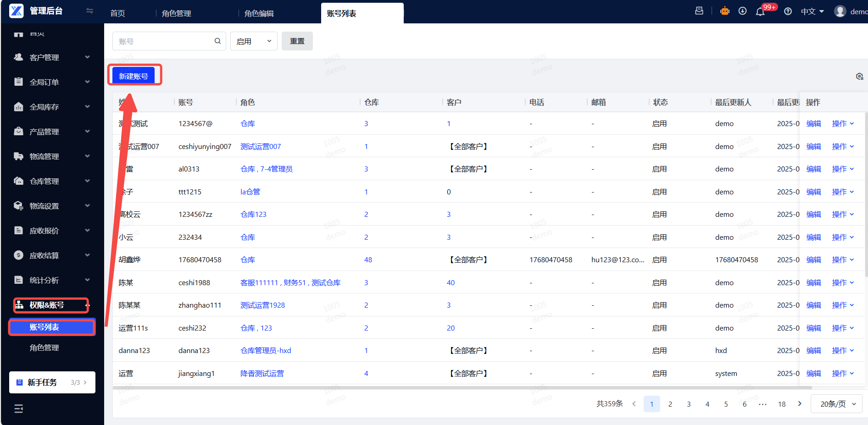Click the 全局库存 warehouse icon in the sidebar
This screenshot has width=868, height=425.
click(x=18, y=107)
